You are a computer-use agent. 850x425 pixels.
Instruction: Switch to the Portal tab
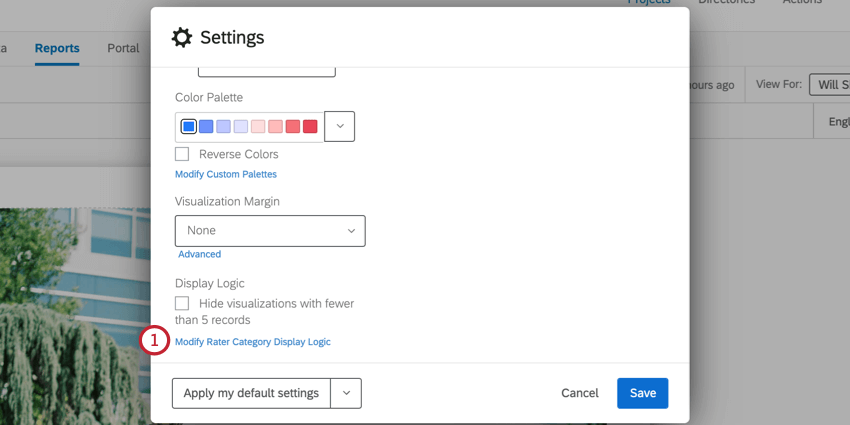coord(124,48)
